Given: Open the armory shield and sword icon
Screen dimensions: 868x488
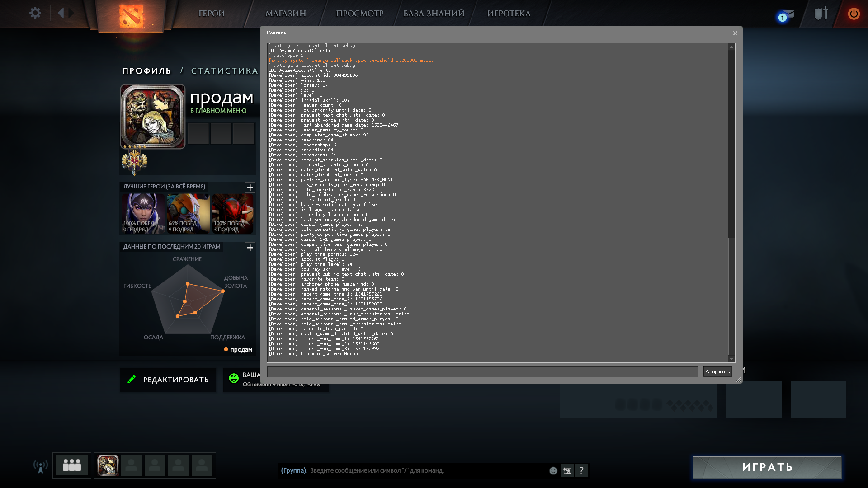Looking at the screenshot, I should tap(821, 14).
